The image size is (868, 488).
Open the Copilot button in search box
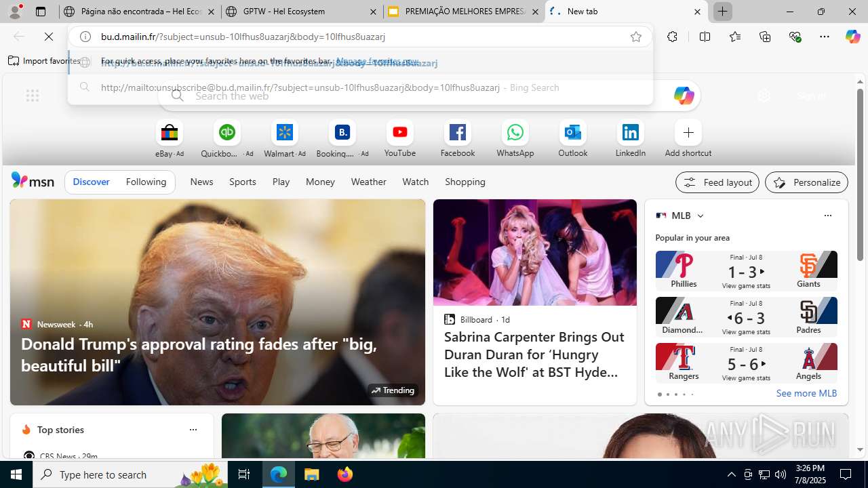coord(684,96)
